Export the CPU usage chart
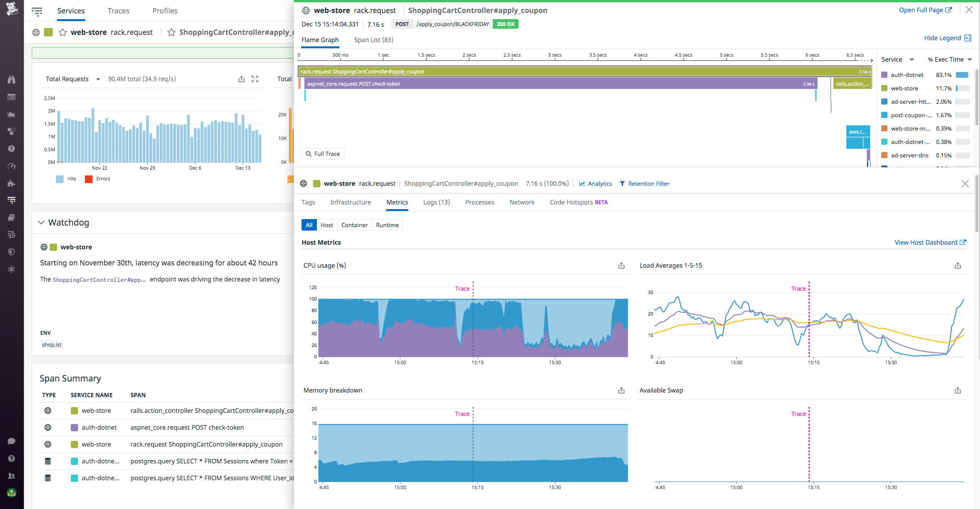Image resolution: width=980 pixels, height=509 pixels. point(621,265)
